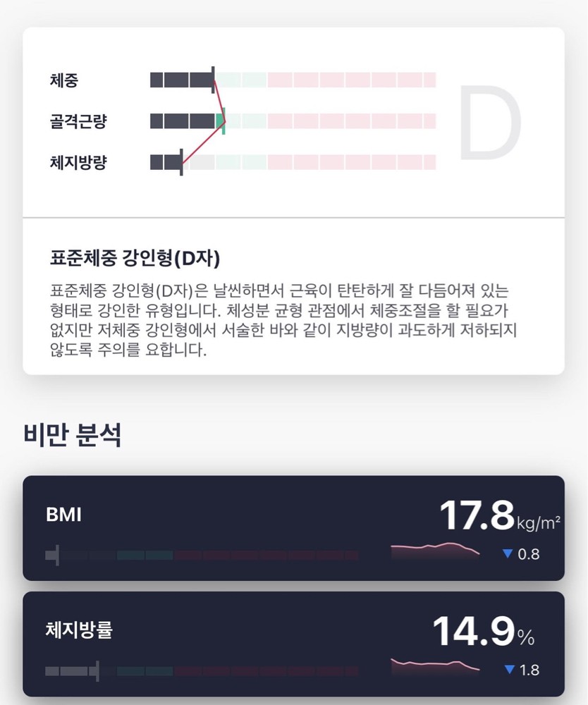Click the green 골격근량 bar marker
The width and height of the screenshot is (588, 705).
tap(223, 121)
